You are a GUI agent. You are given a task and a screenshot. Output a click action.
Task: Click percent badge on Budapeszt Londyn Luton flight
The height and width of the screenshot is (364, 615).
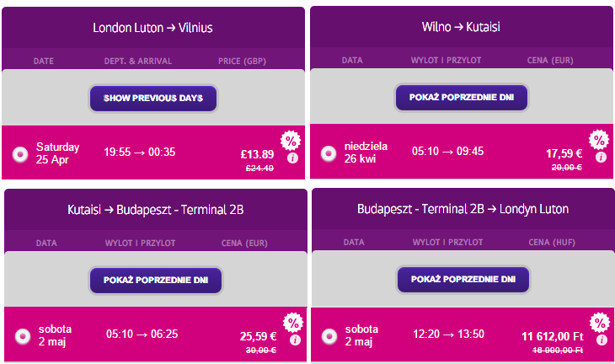click(600, 323)
